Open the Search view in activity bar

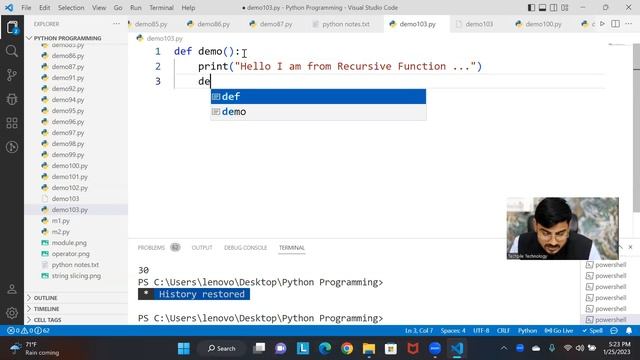(12, 51)
